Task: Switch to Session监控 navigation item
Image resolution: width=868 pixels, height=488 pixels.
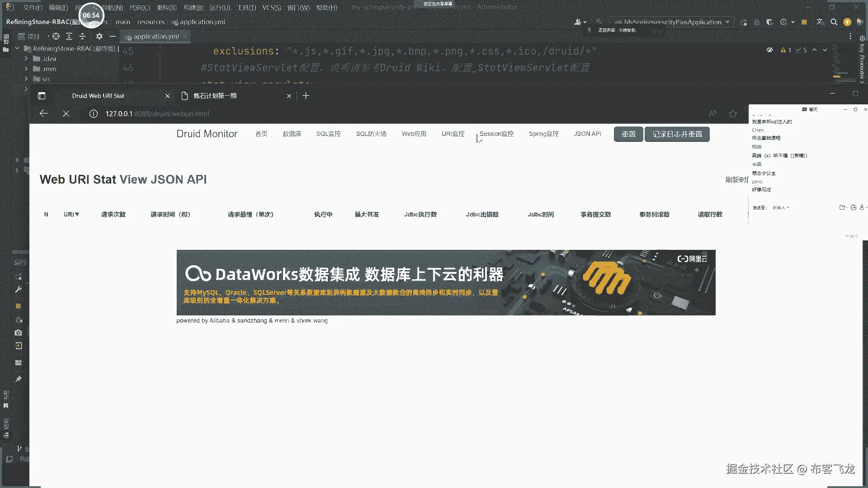Action: (x=496, y=134)
